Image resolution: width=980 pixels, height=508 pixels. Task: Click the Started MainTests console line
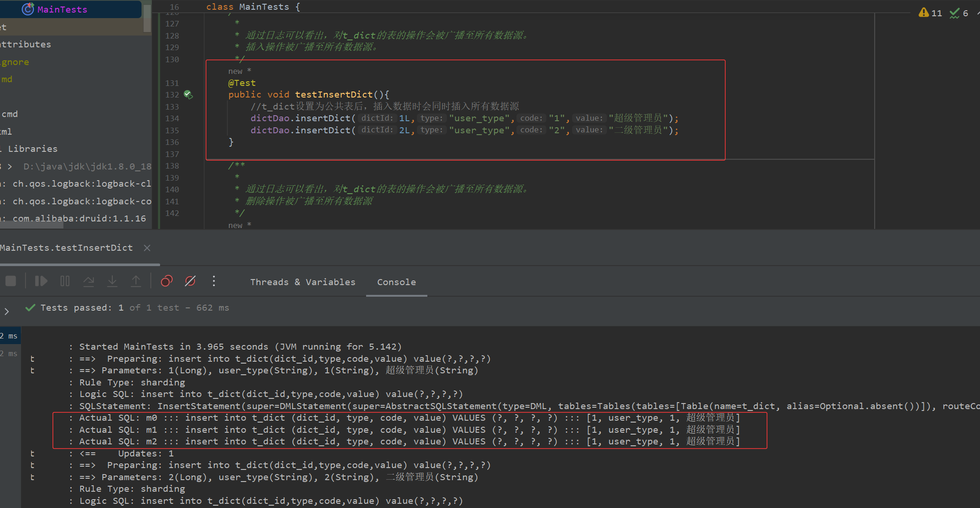[x=240, y=347]
